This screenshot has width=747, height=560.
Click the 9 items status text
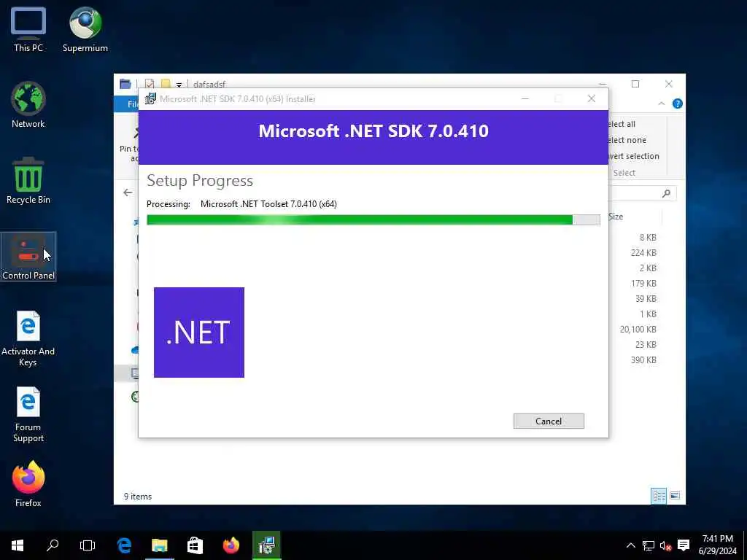138,496
